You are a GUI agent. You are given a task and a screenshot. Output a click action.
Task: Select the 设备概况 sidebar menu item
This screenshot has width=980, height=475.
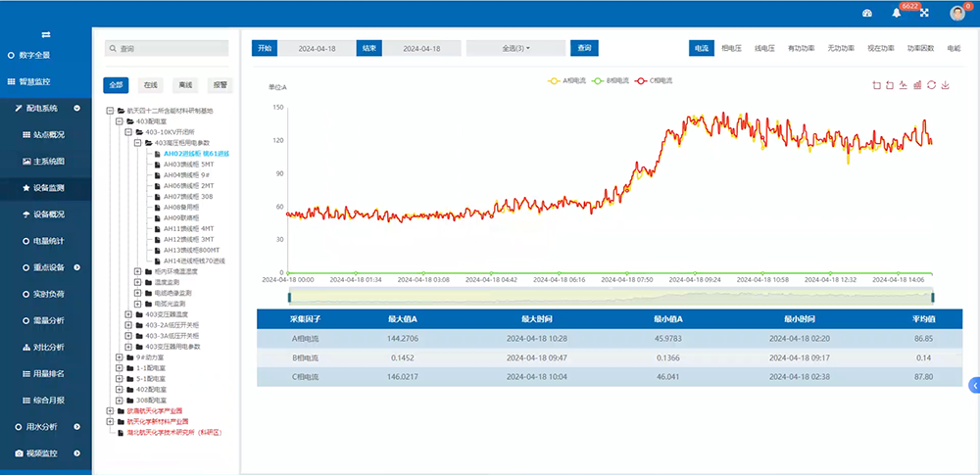(x=48, y=214)
